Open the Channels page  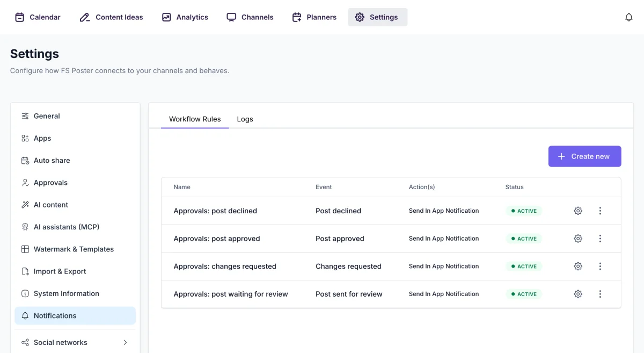(x=250, y=17)
